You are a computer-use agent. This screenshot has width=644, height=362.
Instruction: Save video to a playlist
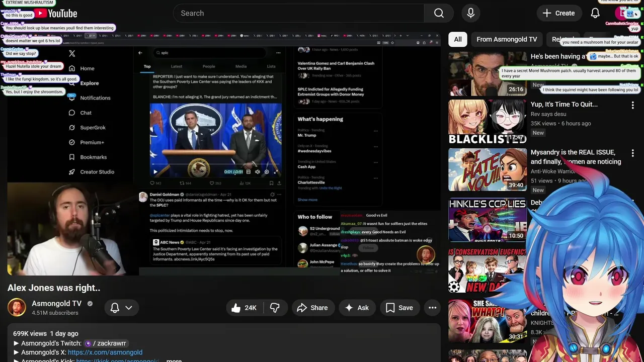(399, 308)
